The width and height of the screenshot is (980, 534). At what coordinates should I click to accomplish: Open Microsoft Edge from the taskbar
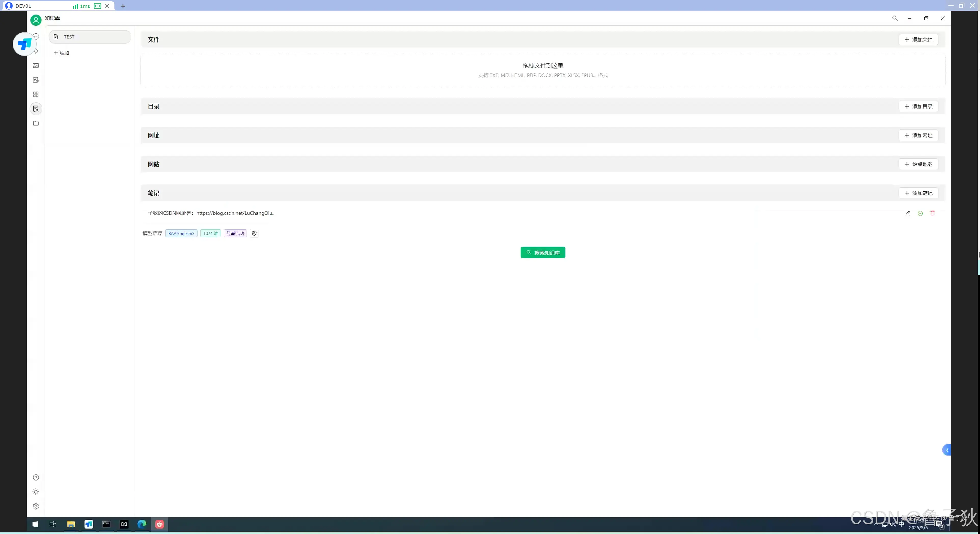pyautogui.click(x=142, y=524)
